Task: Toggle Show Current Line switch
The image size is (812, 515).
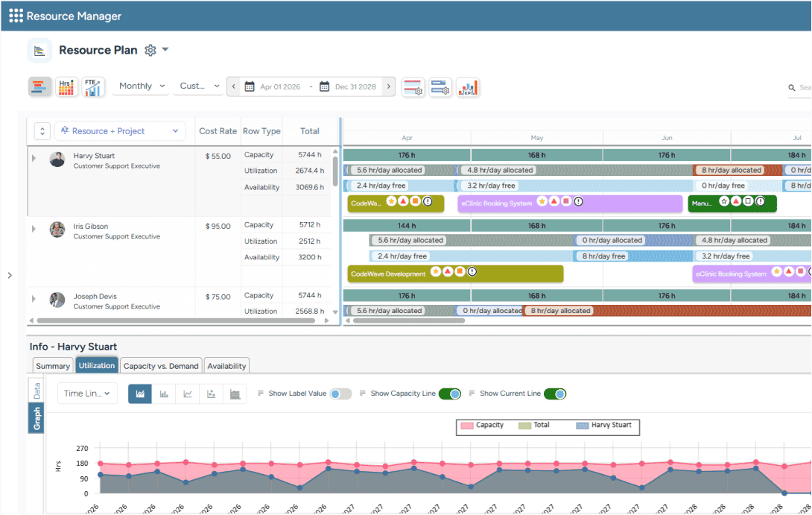Action: click(555, 394)
